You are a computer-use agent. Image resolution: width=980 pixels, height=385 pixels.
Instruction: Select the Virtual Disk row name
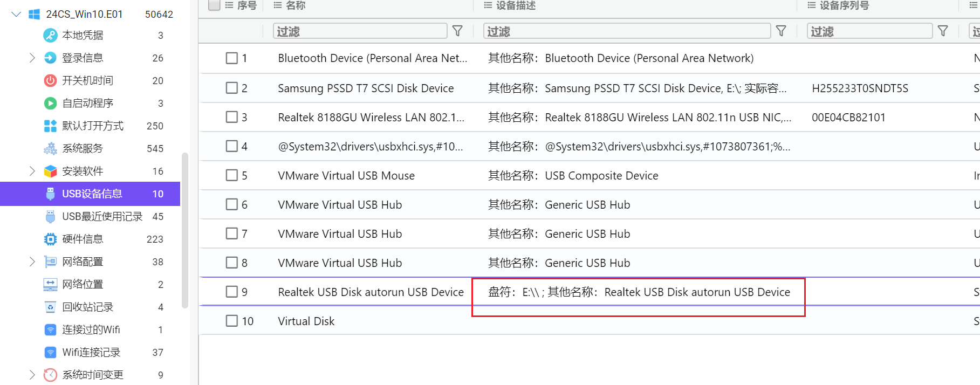[306, 321]
